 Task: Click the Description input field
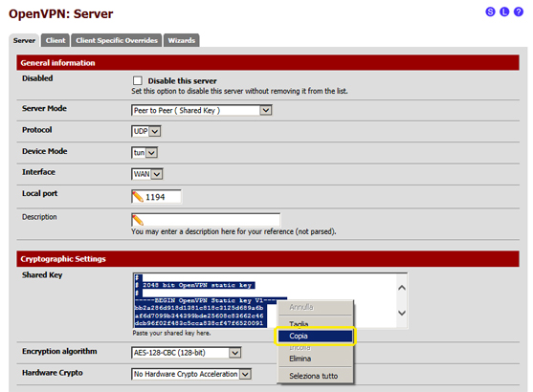[206, 220]
